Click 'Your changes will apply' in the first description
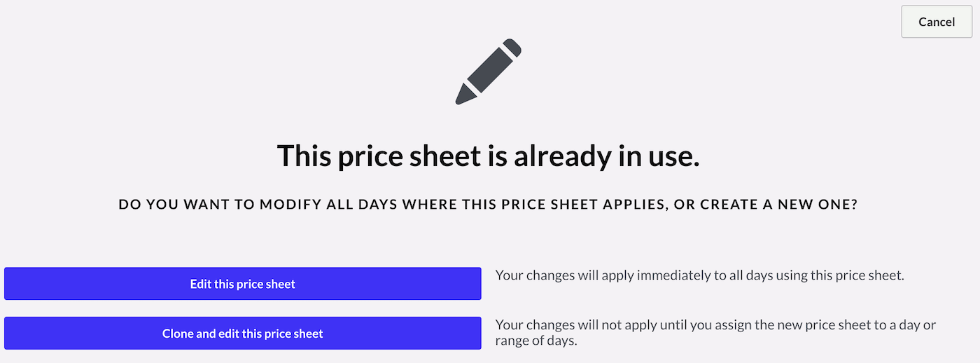 pos(564,275)
